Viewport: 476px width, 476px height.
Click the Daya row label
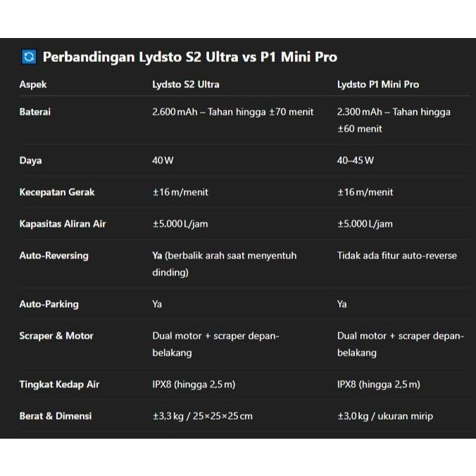[x=30, y=160]
